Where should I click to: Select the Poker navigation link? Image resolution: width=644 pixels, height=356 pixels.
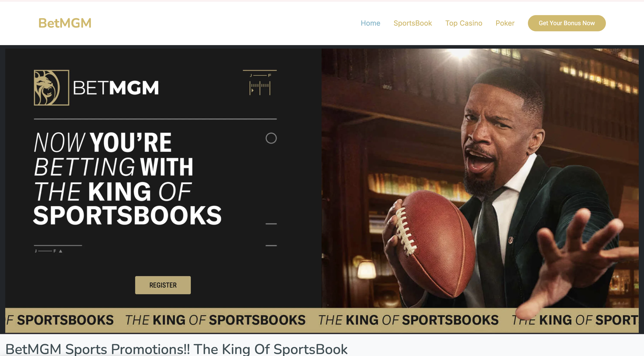(505, 23)
